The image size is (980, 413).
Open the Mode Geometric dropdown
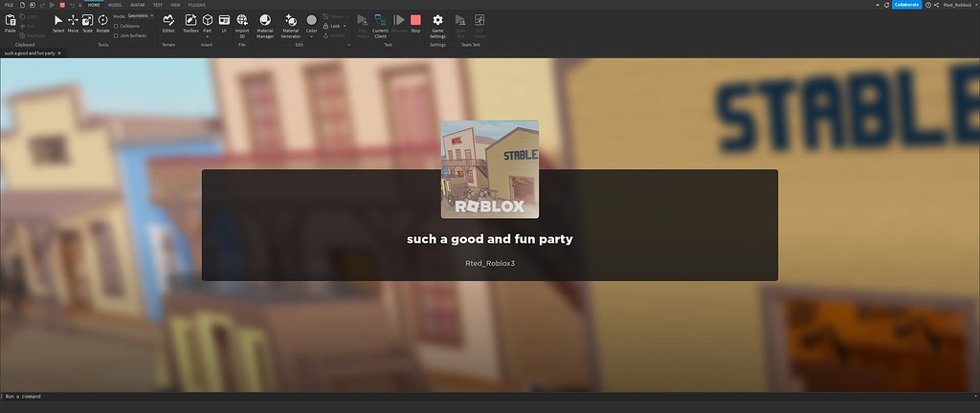tap(140, 15)
